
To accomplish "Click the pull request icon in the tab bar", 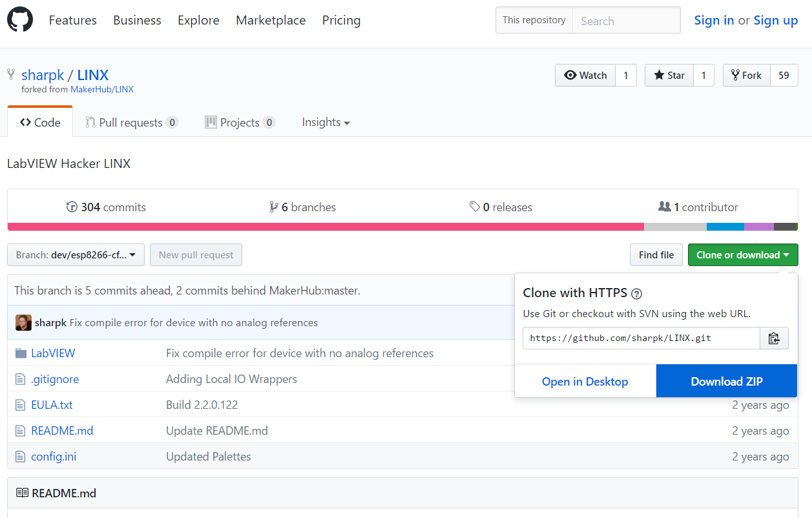I will pyautogui.click(x=90, y=122).
